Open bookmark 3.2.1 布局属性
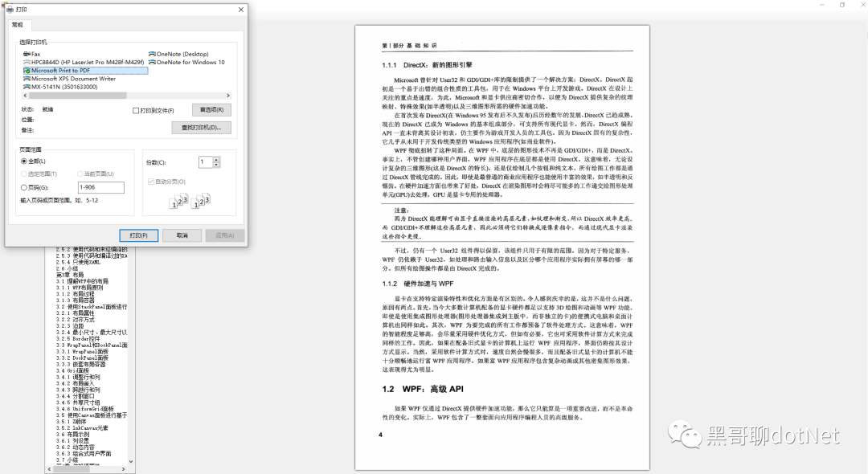The image size is (868, 474). coord(76,313)
